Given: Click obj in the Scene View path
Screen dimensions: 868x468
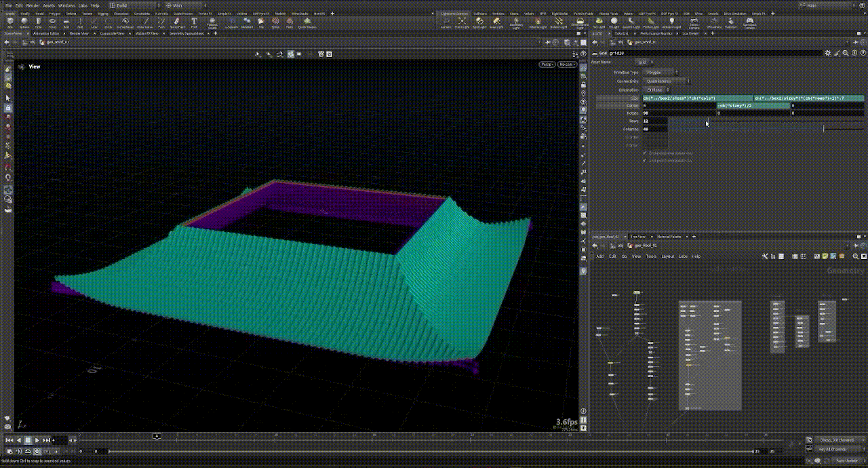Looking at the screenshot, I should (32, 42).
